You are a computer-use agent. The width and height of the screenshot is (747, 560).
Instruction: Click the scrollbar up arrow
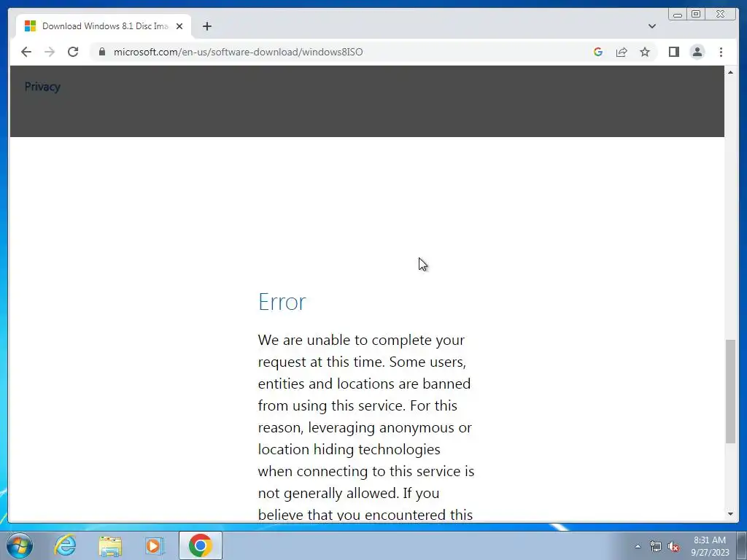point(730,72)
